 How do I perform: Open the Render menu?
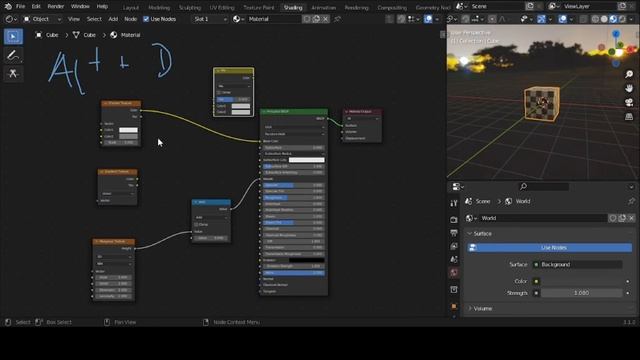coord(56,7)
